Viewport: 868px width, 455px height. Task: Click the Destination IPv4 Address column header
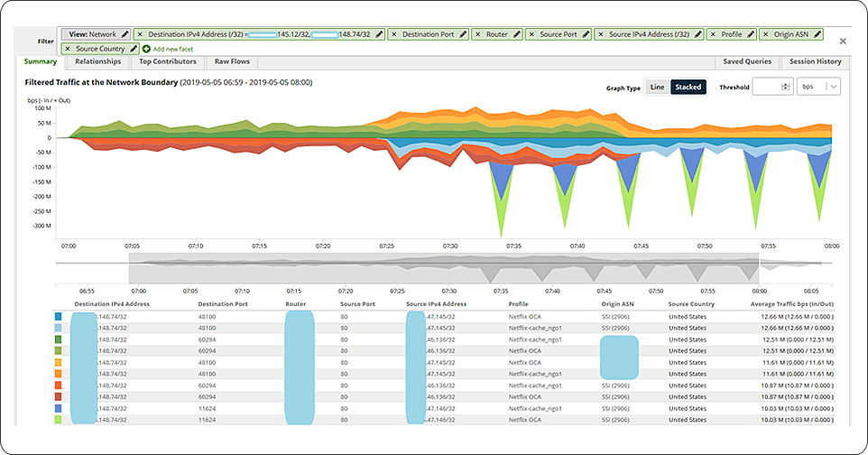click(x=112, y=304)
